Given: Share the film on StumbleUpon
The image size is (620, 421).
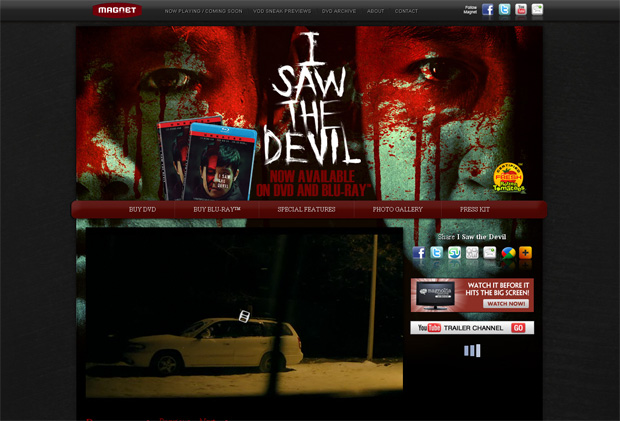Looking at the screenshot, I should click(x=454, y=252).
